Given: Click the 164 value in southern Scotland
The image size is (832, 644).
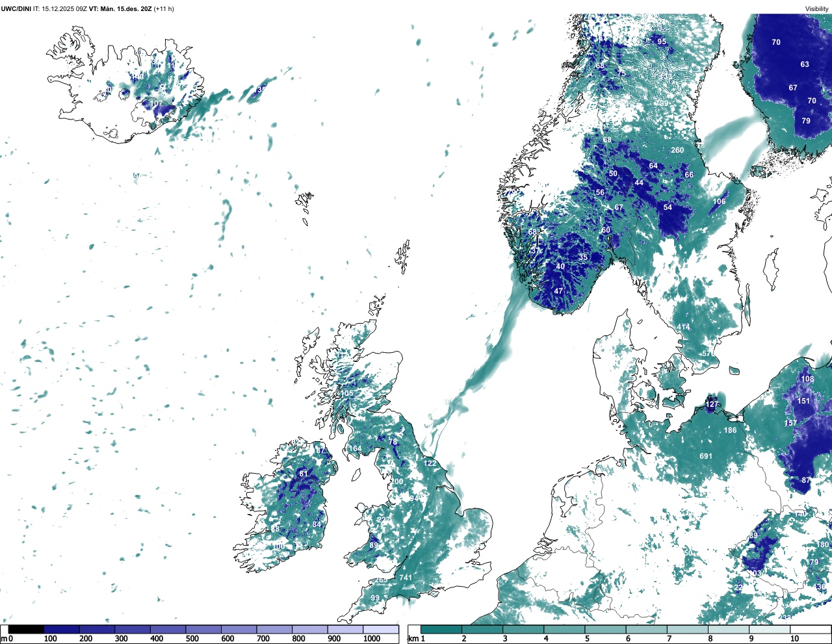Looking at the screenshot, I should tap(355, 449).
